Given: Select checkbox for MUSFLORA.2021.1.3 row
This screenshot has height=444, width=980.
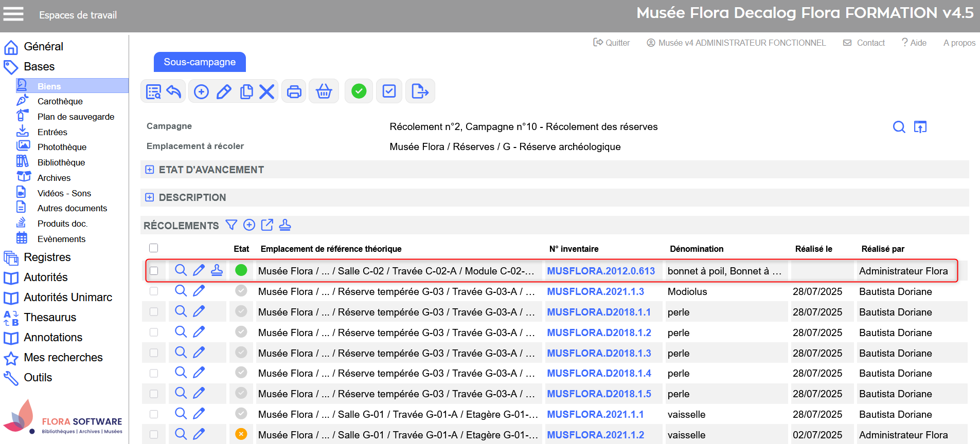Looking at the screenshot, I should point(154,291).
